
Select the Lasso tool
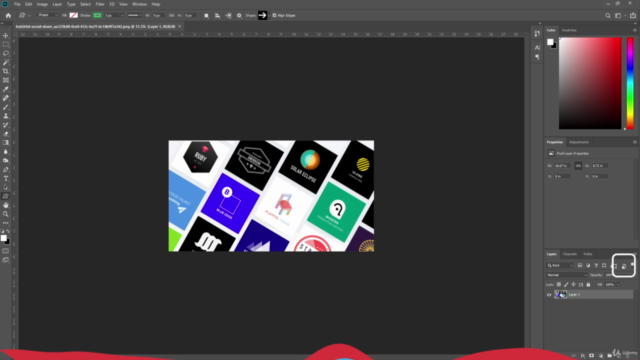pyautogui.click(x=6, y=53)
